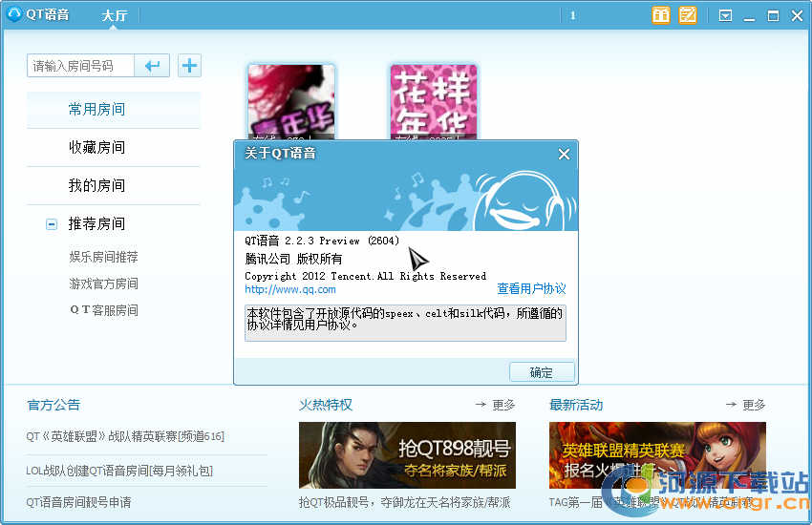Click 更多 next to 火热特权
Image resolution: width=812 pixels, height=525 pixels.
pos(495,405)
